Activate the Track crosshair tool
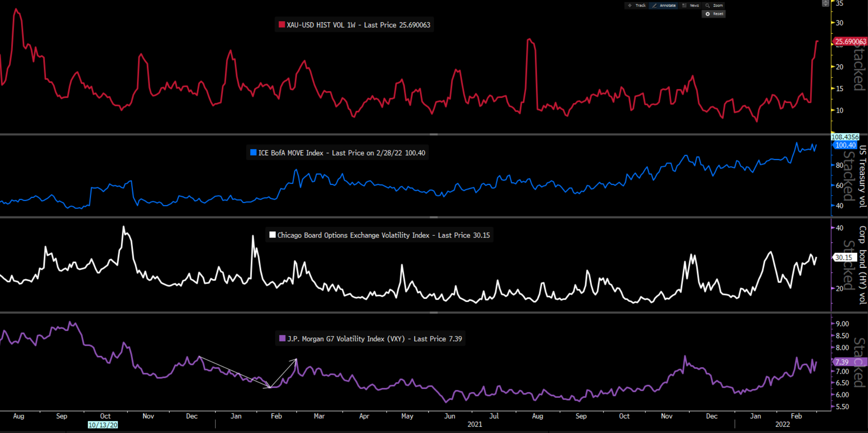 [x=637, y=5]
